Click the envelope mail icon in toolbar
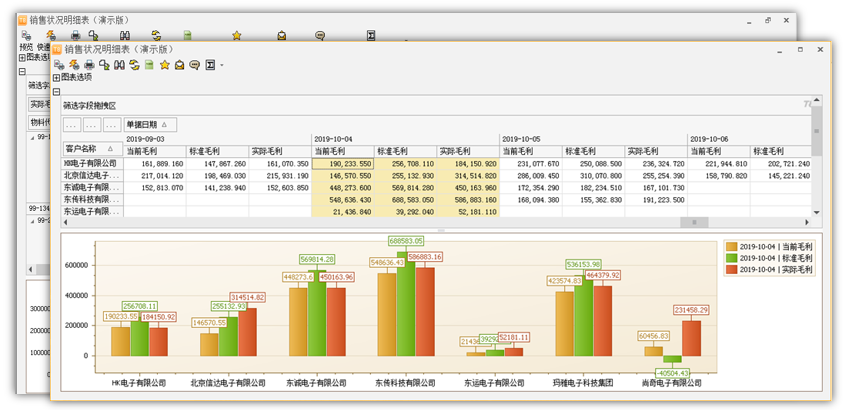Screen dimensions: 844x410 180,65
